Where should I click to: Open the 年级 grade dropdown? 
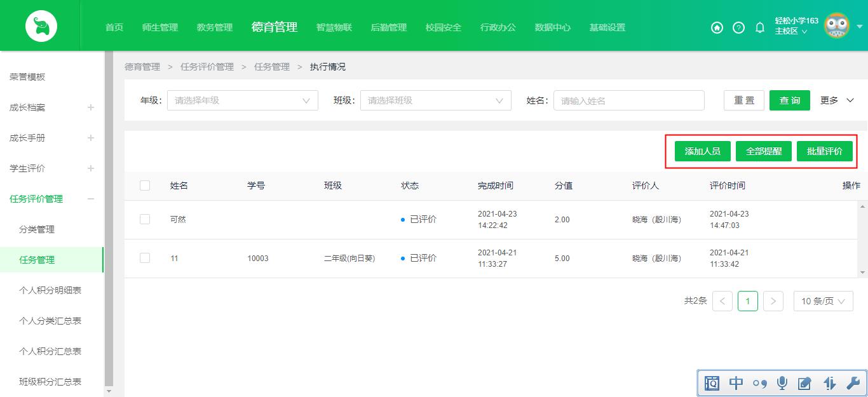tap(241, 100)
